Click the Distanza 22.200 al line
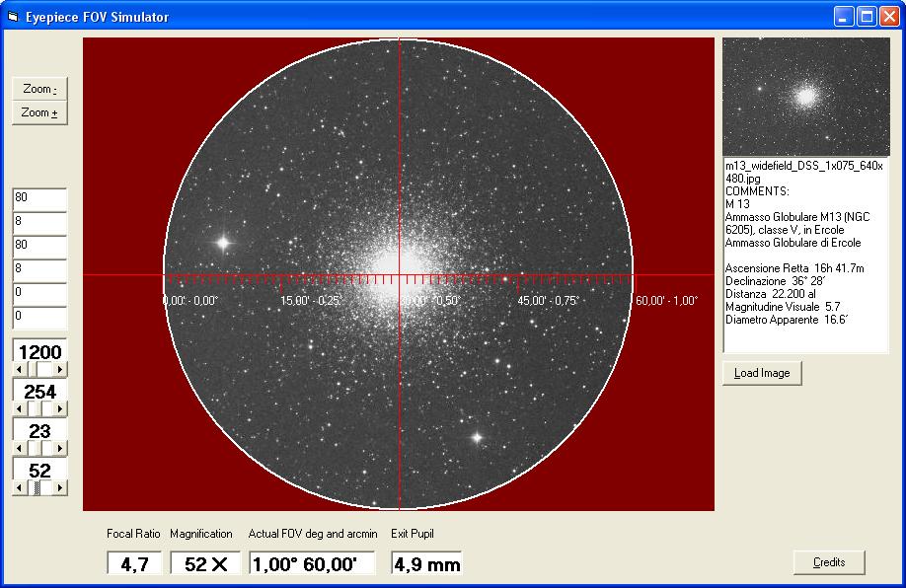906x588 pixels. [770, 294]
